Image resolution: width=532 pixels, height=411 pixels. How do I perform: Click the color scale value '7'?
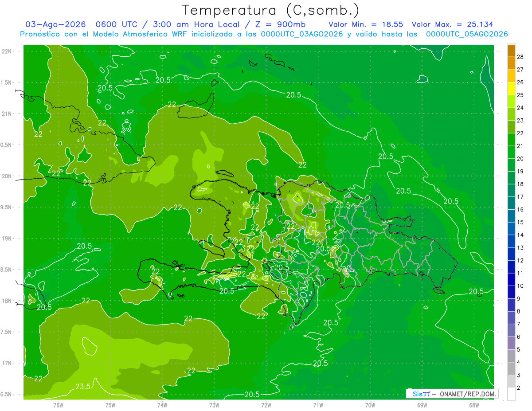coord(519,324)
